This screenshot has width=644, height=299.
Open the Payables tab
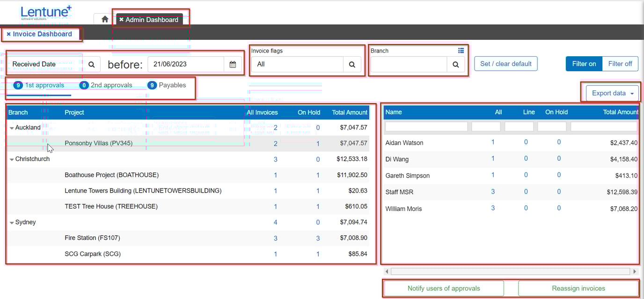[x=167, y=85]
